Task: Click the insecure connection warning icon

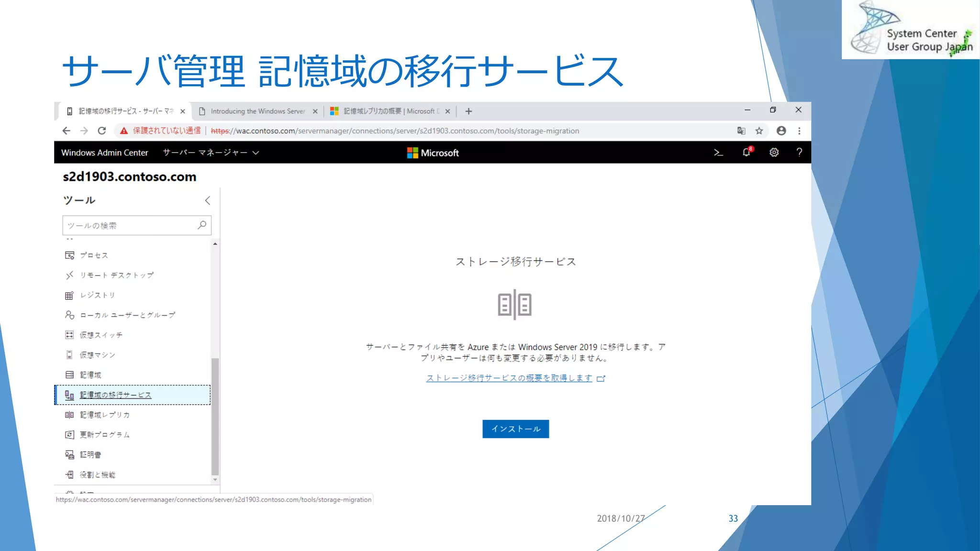Action: tap(124, 131)
